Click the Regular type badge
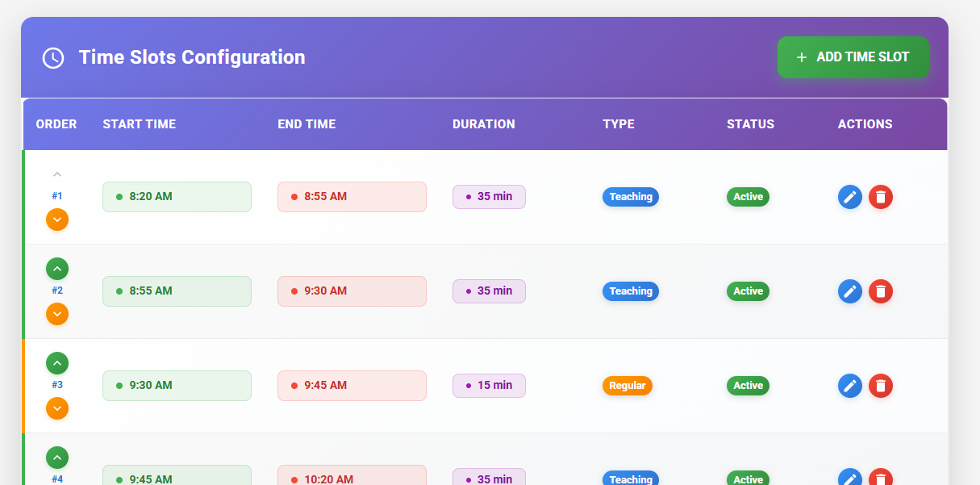The height and width of the screenshot is (485, 980). click(627, 386)
